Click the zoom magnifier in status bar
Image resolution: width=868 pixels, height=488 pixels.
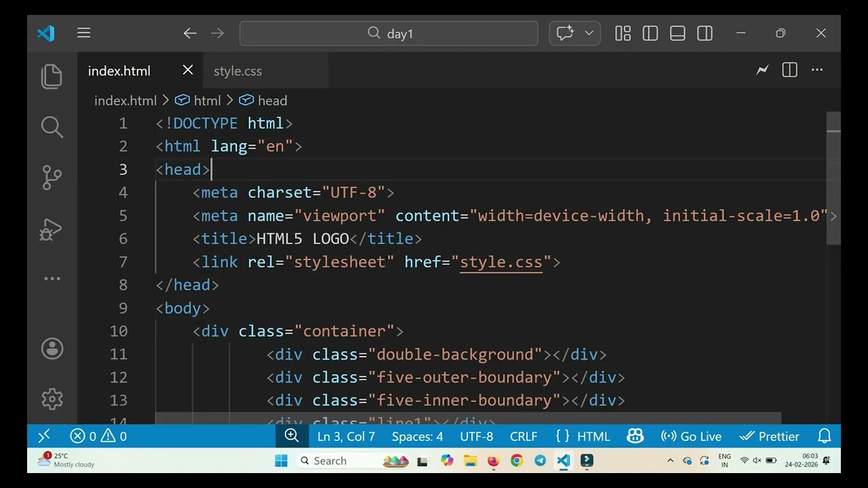(292, 436)
